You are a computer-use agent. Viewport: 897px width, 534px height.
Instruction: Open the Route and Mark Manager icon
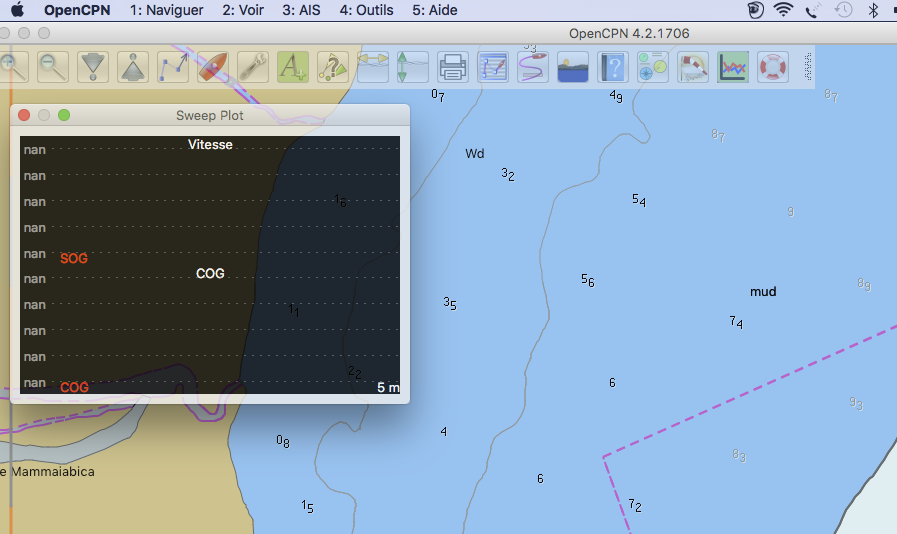point(493,67)
